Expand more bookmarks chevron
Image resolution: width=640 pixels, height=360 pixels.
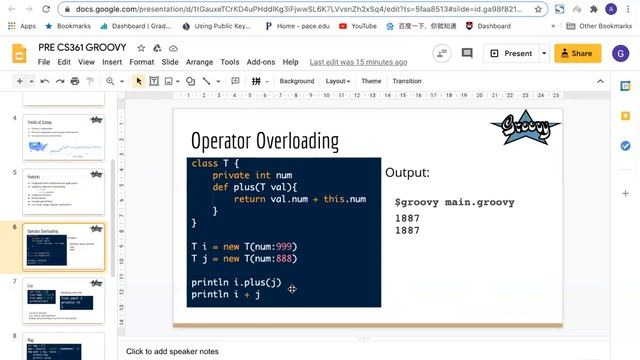click(553, 26)
